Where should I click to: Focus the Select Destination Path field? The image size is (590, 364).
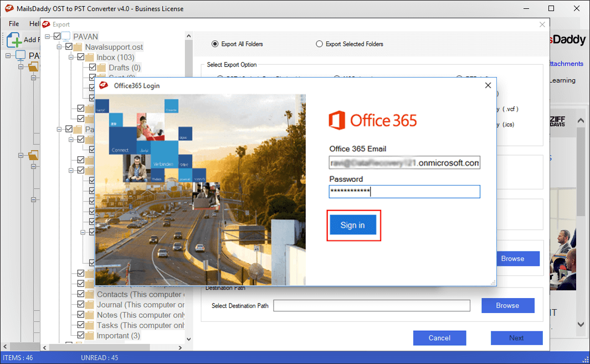tap(372, 306)
